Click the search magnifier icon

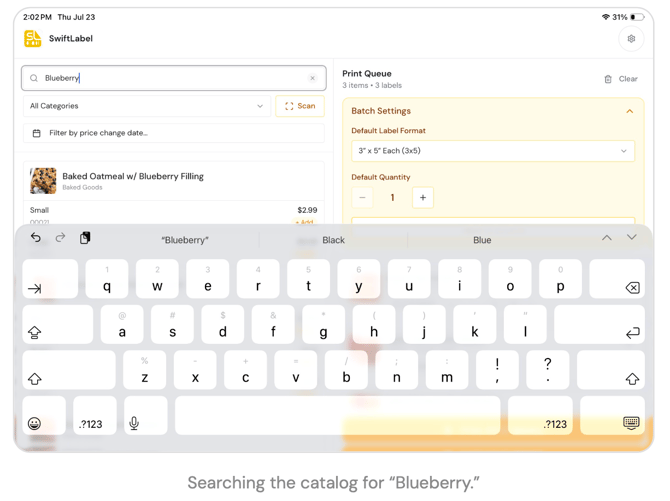tap(34, 78)
